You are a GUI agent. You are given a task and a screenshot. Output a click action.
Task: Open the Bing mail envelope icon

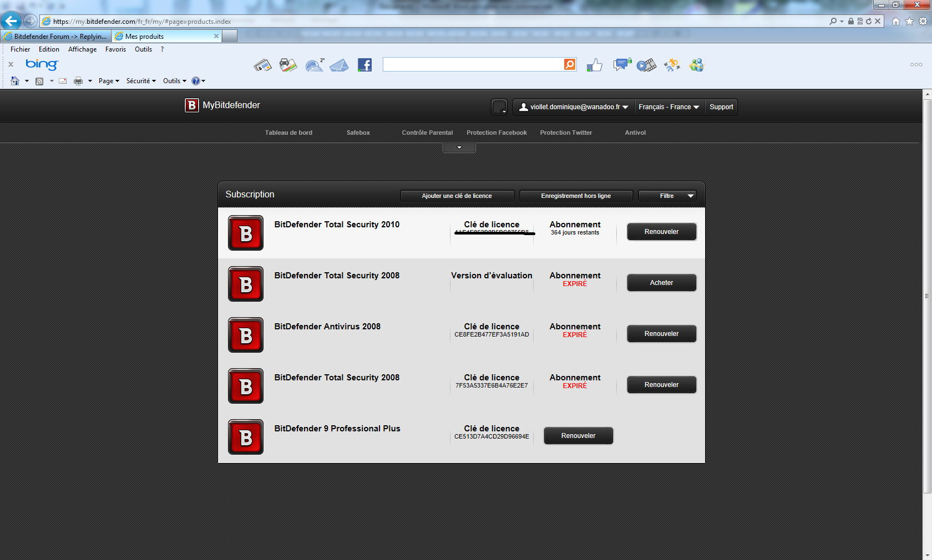point(339,65)
